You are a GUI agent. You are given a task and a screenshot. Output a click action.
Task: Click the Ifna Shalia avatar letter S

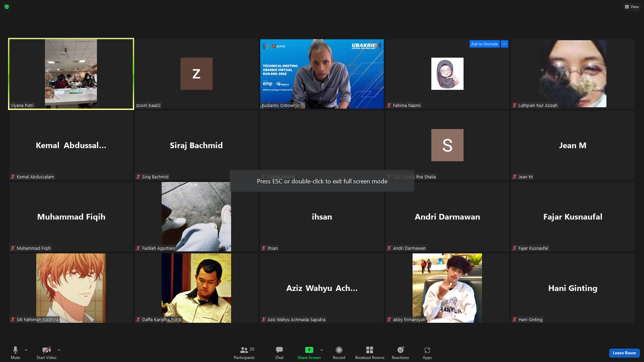[x=447, y=145]
